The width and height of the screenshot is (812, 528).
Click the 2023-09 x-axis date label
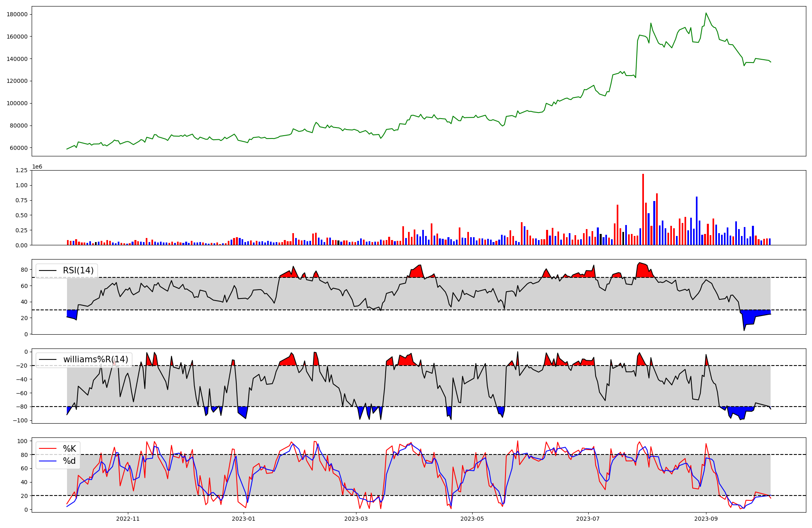706,519
